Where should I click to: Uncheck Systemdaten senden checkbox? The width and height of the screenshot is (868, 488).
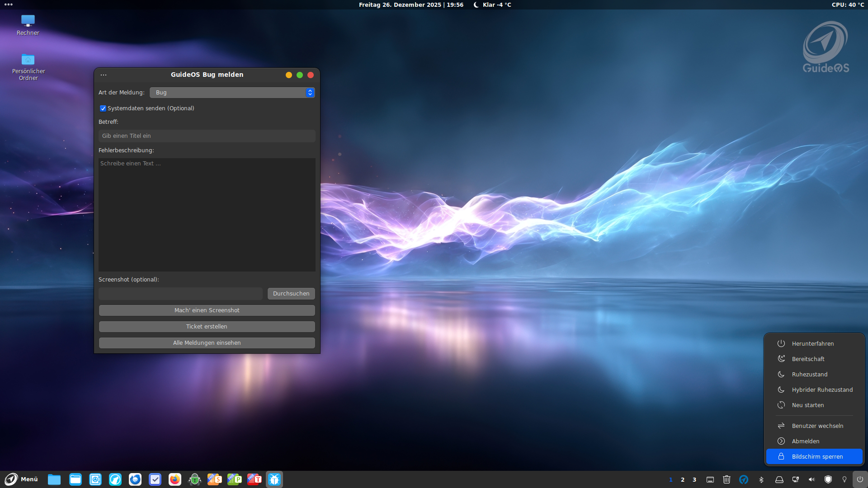[103, 108]
